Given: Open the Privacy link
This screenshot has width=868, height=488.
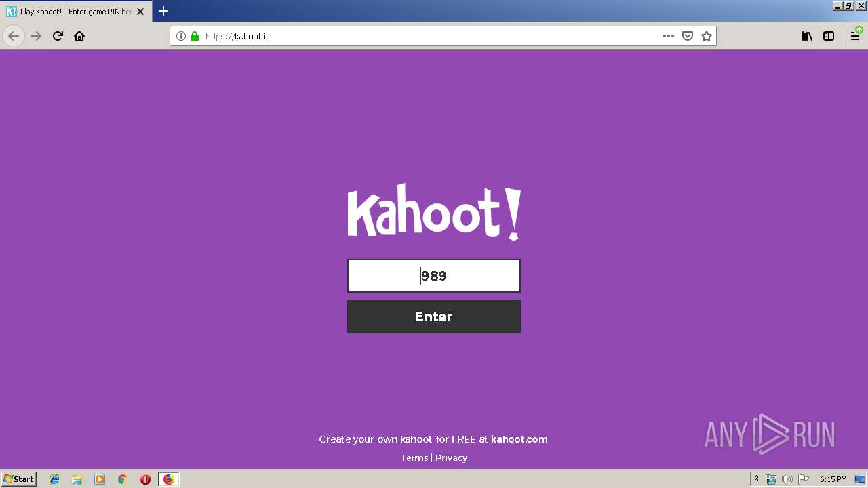Looking at the screenshot, I should tap(451, 457).
